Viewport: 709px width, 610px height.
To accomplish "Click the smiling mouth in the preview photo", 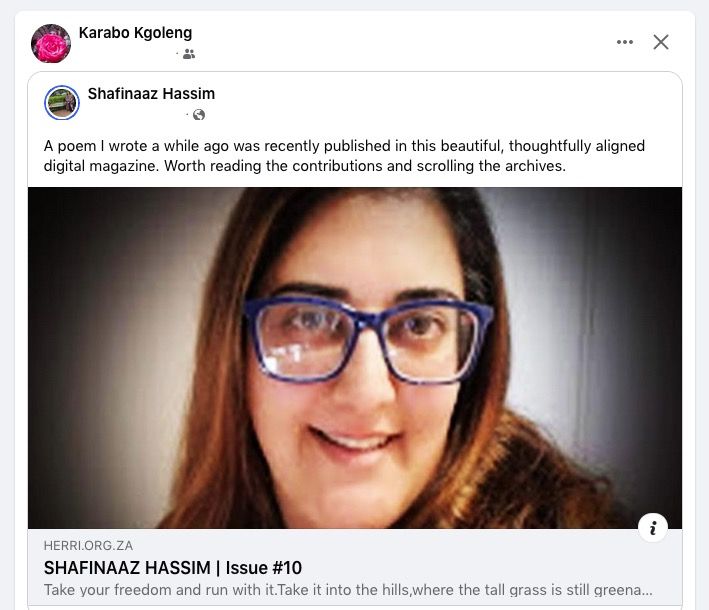I will [x=355, y=439].
